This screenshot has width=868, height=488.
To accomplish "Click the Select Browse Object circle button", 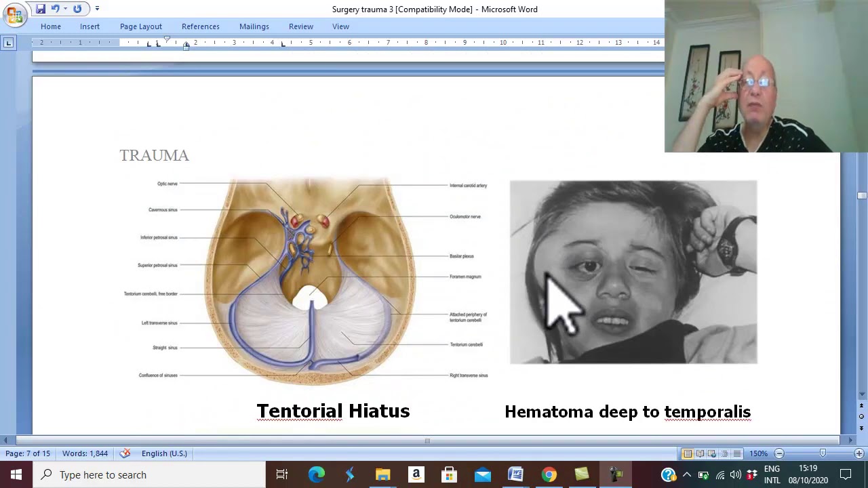I will pyautogui.click(x=862, y=417).
